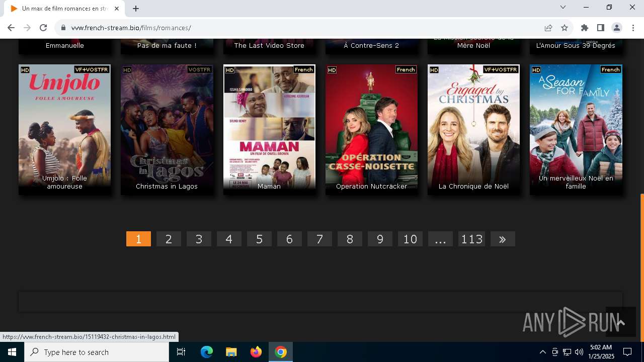Image resolution: width=644 pixels, height=362 pixels.
Task: Open the notification center icon
Action: (627, 352)
